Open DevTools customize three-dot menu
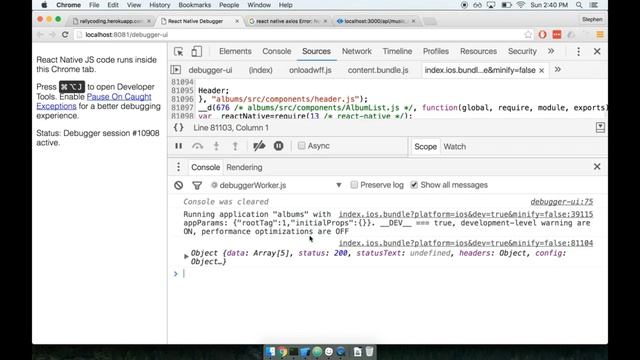The image size is (640, 360). [x=578, y=51]
